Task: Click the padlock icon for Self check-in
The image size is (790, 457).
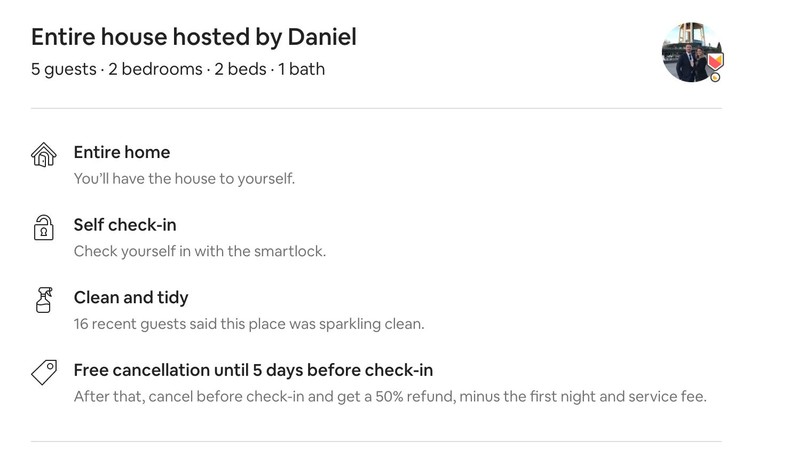Action: [x=43, y=228]
